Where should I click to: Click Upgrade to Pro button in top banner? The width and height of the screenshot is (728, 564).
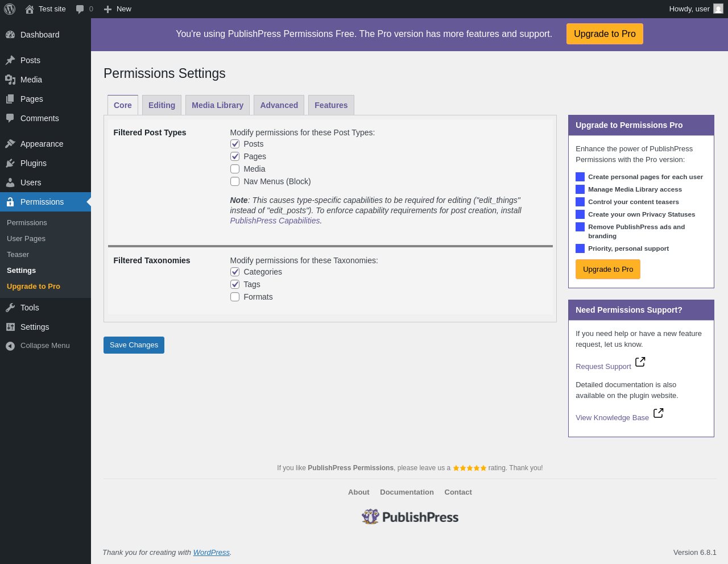(x=605, y=34)
